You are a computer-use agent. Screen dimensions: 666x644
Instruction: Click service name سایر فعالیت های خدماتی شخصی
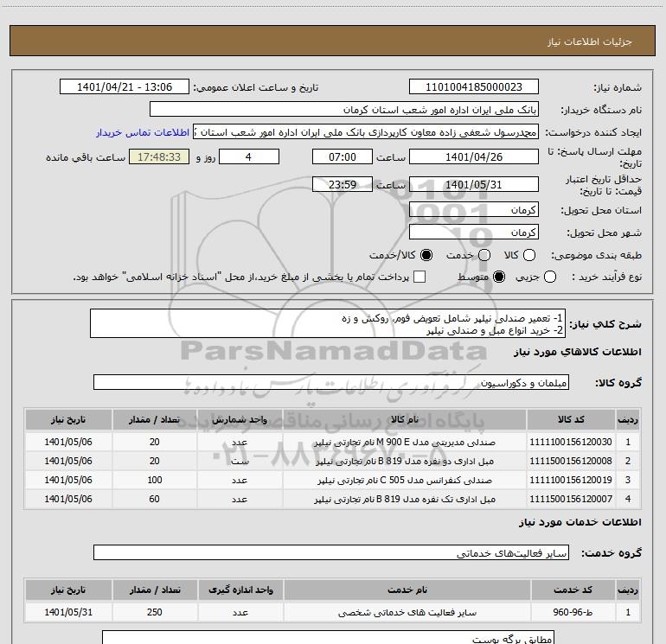click(x=407, y=613)
